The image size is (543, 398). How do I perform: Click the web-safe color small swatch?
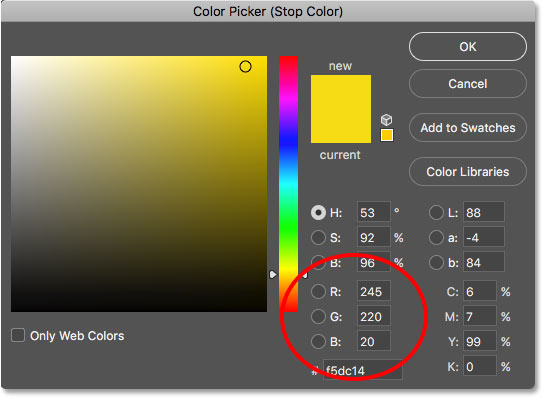(387, 135)
